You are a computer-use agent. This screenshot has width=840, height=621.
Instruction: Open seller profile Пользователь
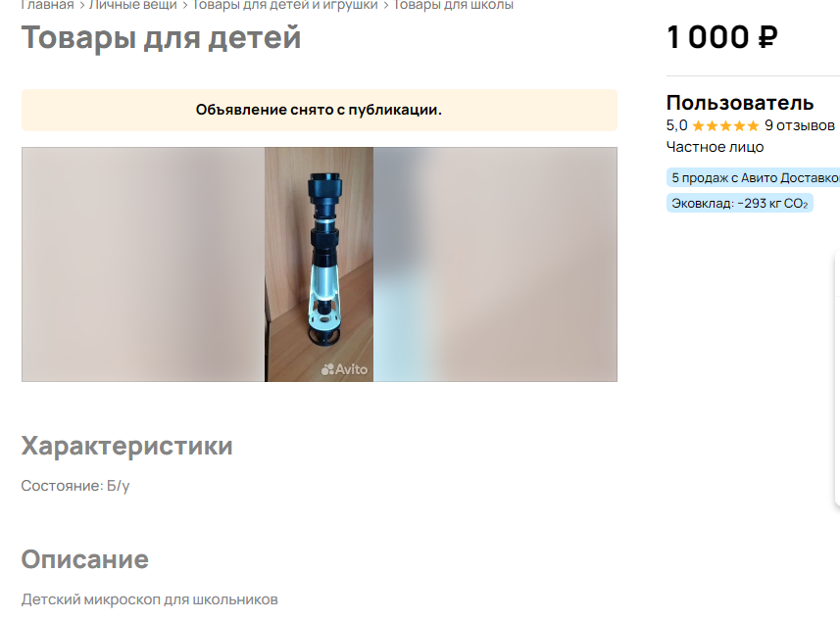click(x=740, y=102)
